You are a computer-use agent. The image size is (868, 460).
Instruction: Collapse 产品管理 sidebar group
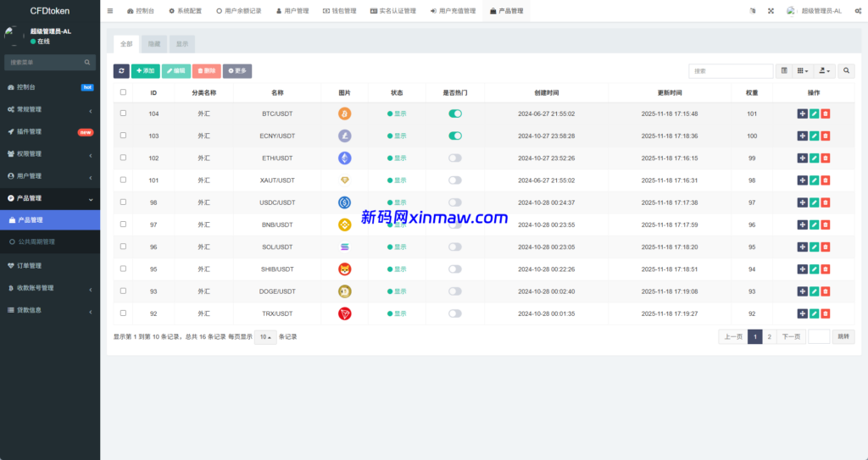pyautogui.click(x=50, y=198)
